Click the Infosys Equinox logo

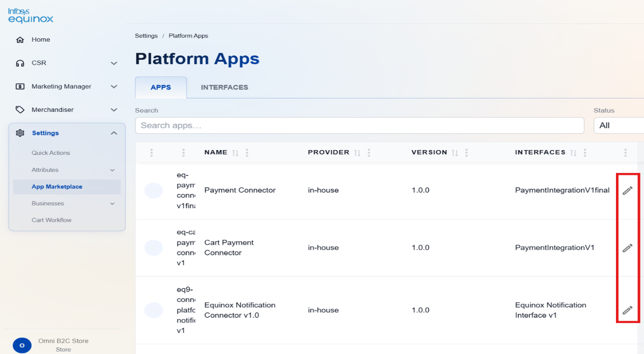tap(31, 15)
